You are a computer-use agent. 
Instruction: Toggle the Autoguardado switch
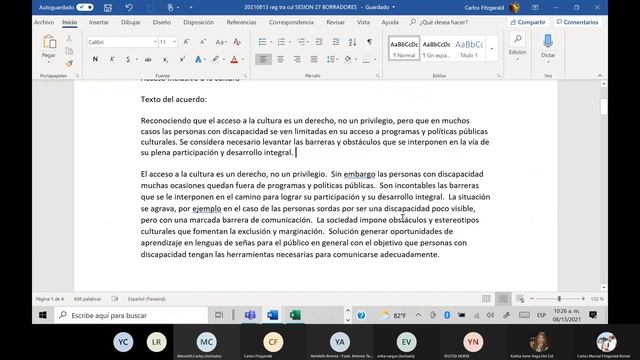pyautogui.click(x=85, y=7)
